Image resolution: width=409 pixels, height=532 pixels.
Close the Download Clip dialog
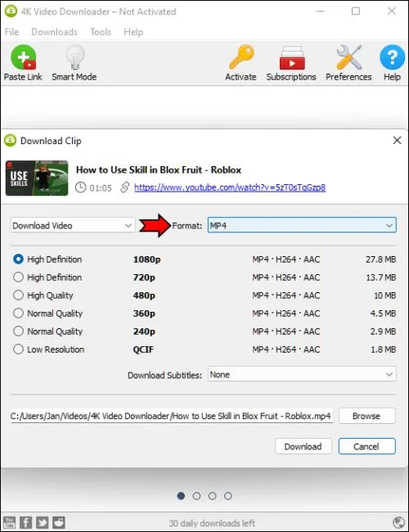point(397,140)
